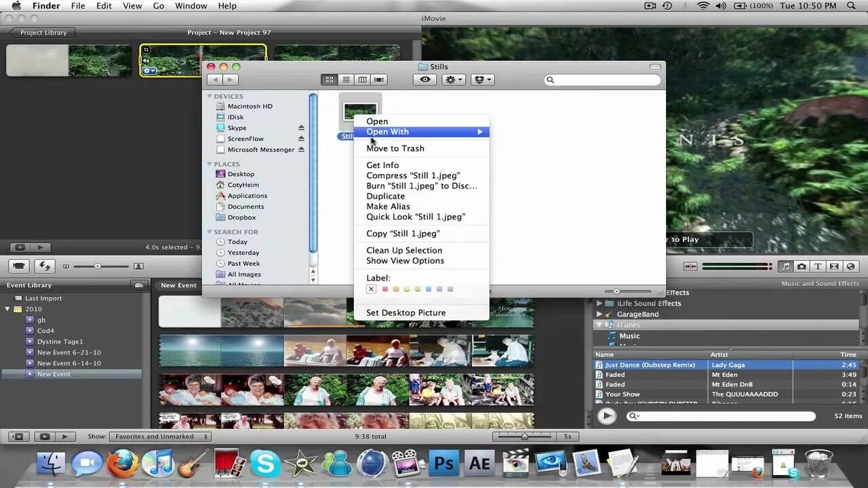Click the audio skimming toggle icon in iMovie
868x488 pixels.
click(690, 267)
